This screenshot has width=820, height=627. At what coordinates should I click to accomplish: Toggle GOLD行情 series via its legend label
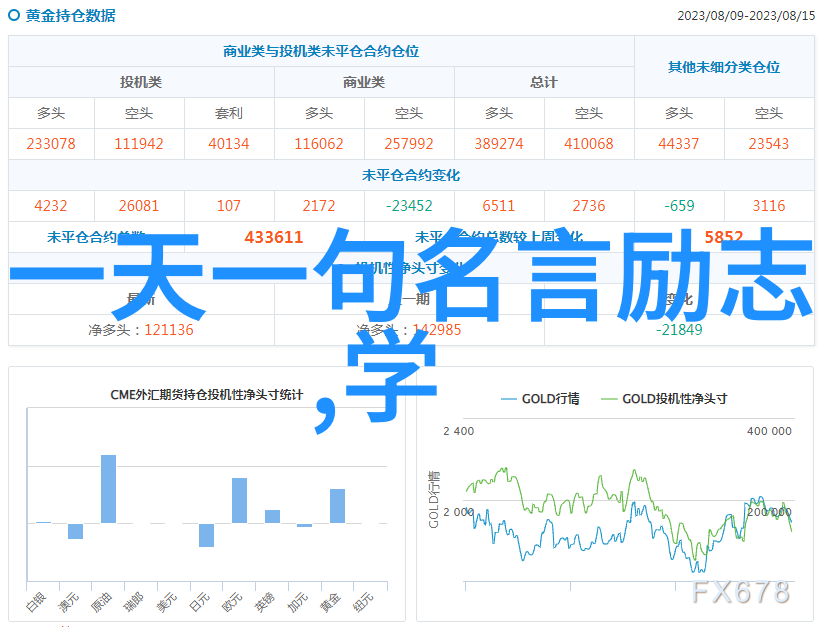pos(550,399)
